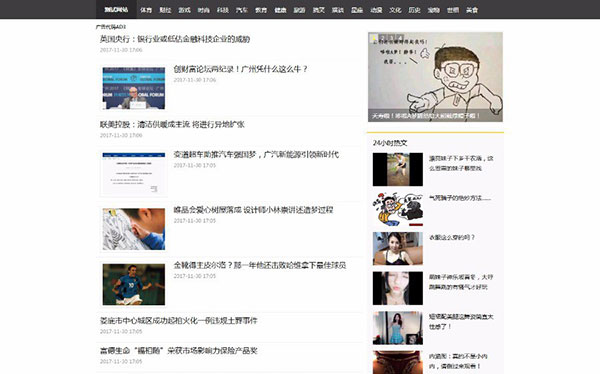Click the ad placeholder label above the headlines
600x374 pixels.
click(x=111, y=27)
